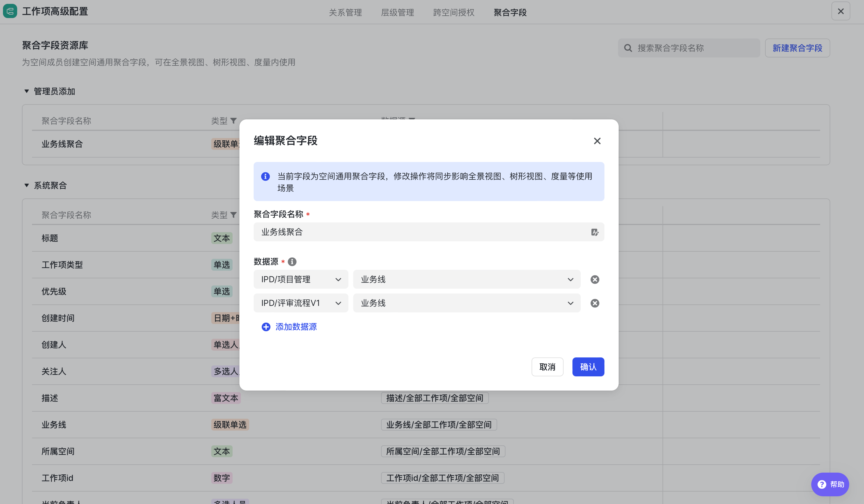Screen dimensions: 864x504
Task: Click the 富文本 type tag
Action: 225,398
